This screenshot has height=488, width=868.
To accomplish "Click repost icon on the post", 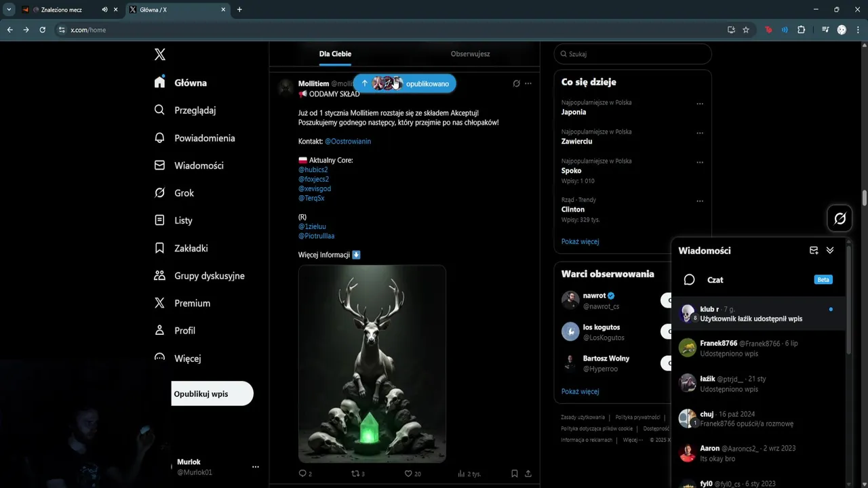I will 355,474.
